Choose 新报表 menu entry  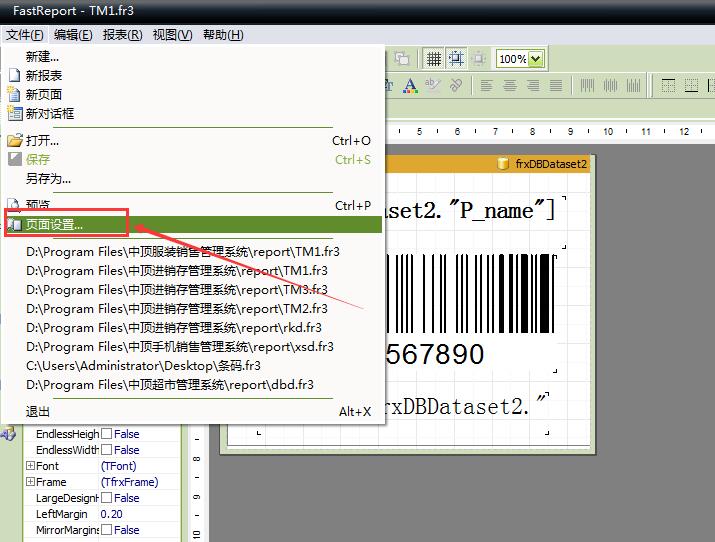tap(193, 75)
